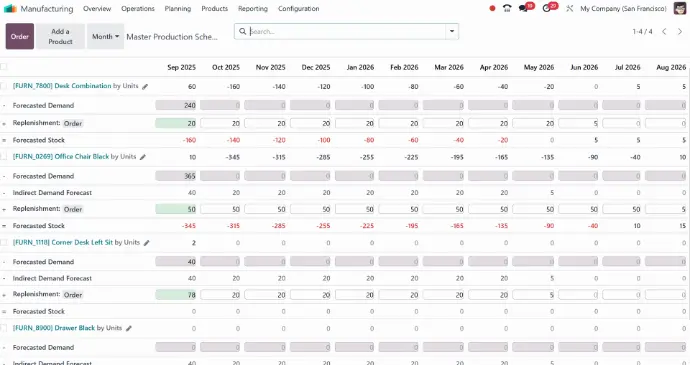Open the messages chat icon
690x365 pixels.
click(523, 8)
